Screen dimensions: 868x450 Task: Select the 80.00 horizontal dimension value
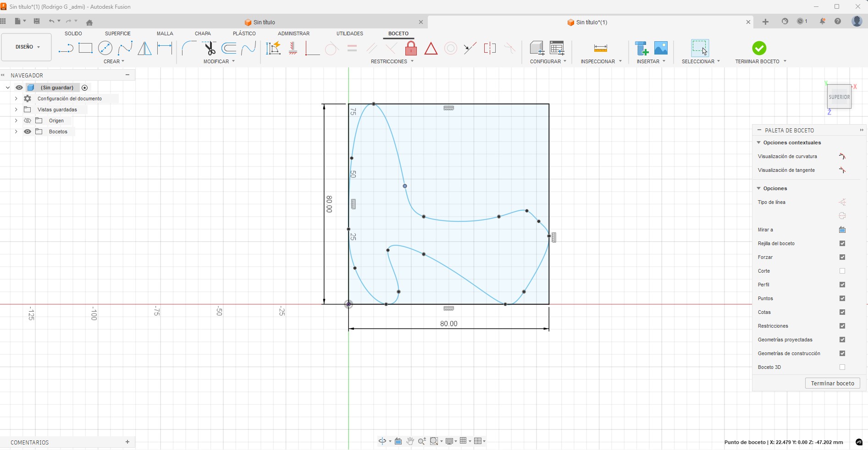pyautogui.click(x=448, y=324)
